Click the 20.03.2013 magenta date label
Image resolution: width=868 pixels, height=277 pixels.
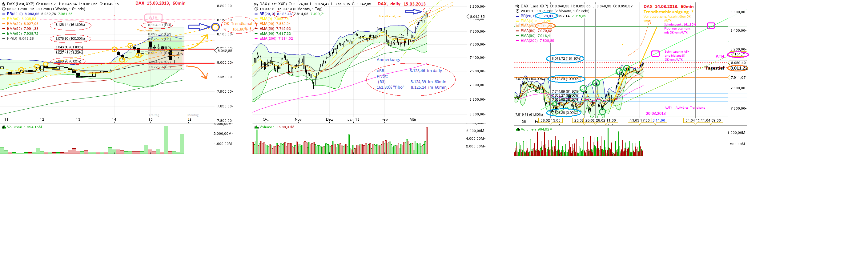point(656,114)
